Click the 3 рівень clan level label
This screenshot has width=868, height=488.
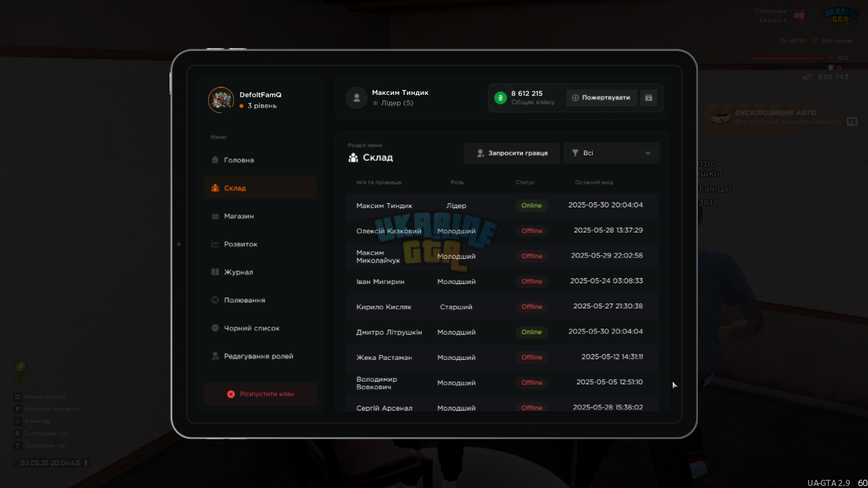click(262, 106)
